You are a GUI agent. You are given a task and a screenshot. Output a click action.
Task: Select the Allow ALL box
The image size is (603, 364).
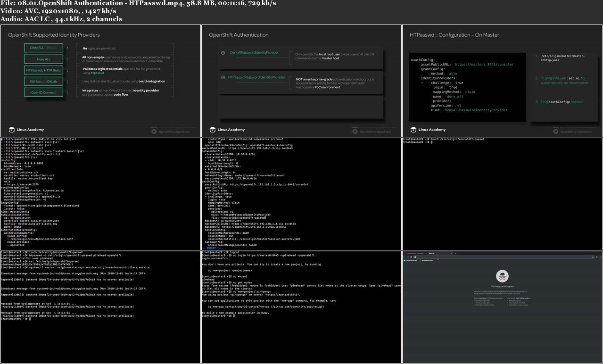click(43, 59)
